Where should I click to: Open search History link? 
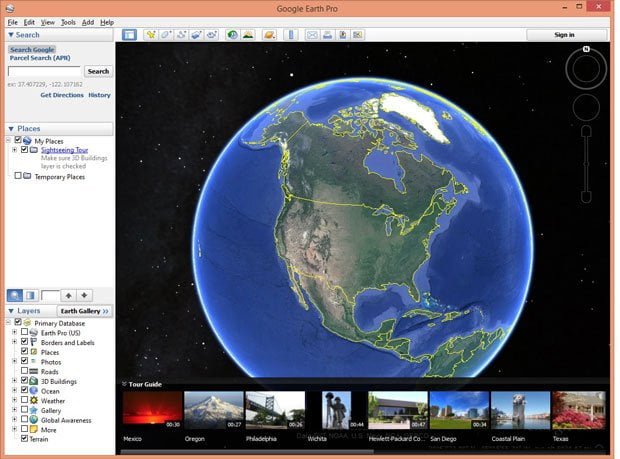pyautogui.click(x=99, y=95)
